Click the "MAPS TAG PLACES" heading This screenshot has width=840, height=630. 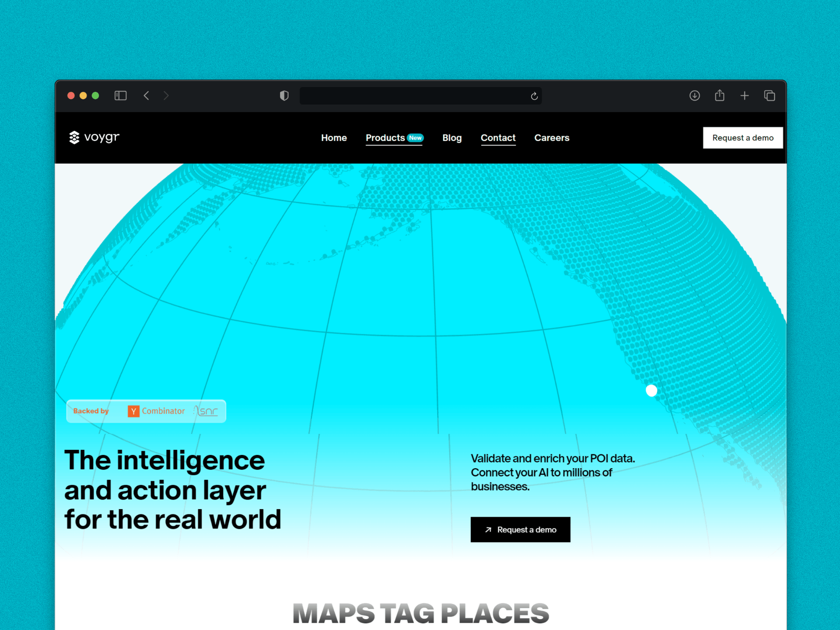point(420,613)
